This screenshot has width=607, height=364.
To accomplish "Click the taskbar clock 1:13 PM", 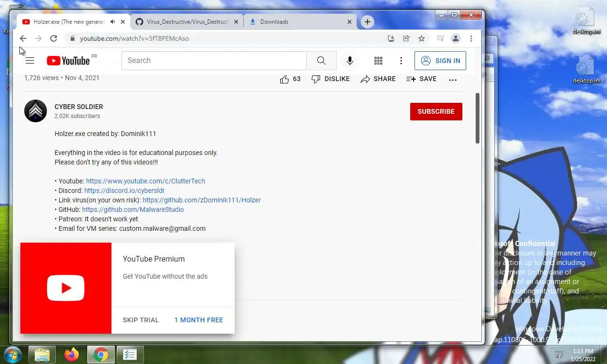I will [x=583, y=355].
